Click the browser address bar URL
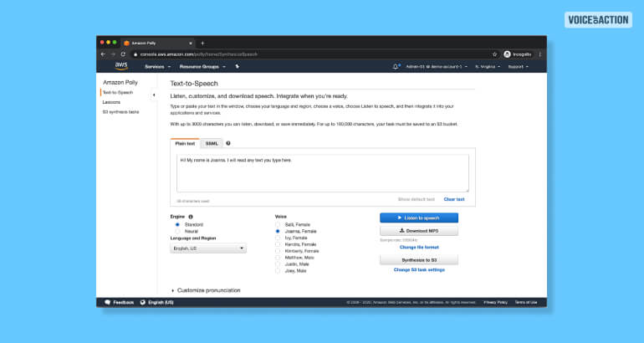Viewport: 644px width, 343px height. (199, 54)
